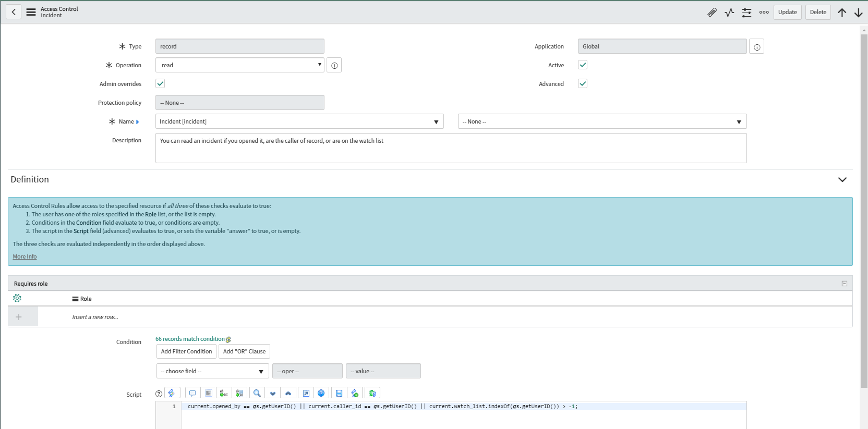Show info icon next to Operation field

click(334, 65)
